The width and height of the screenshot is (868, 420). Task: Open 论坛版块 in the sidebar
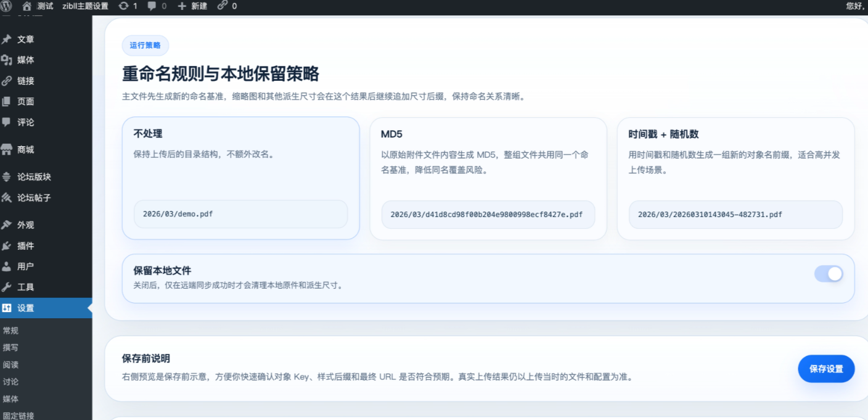coord(34,177)
